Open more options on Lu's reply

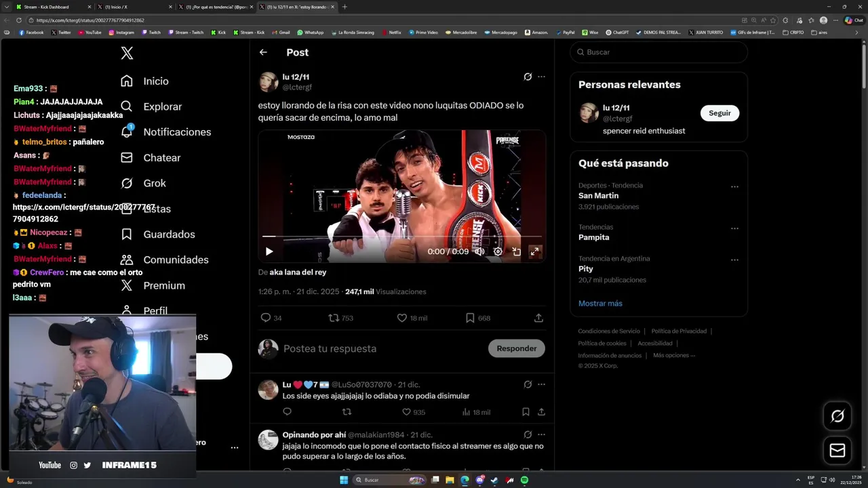click(541, 384)
